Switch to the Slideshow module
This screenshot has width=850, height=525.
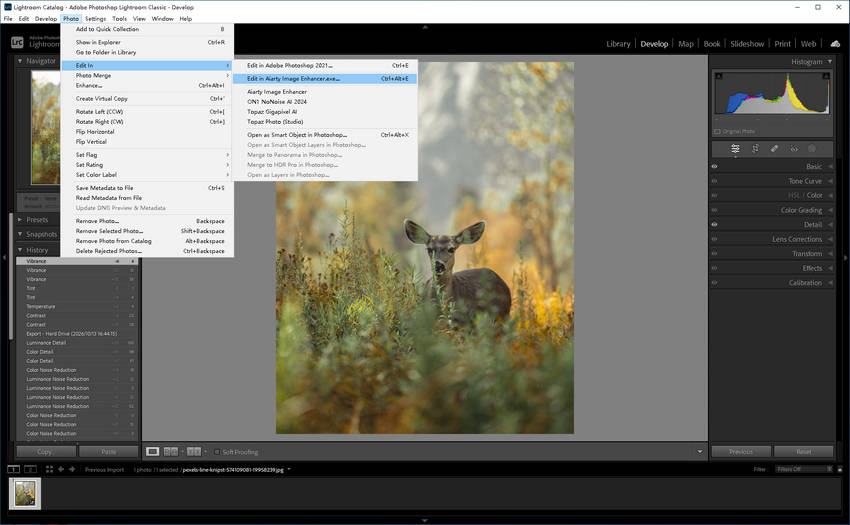click(x=747, y=44)
